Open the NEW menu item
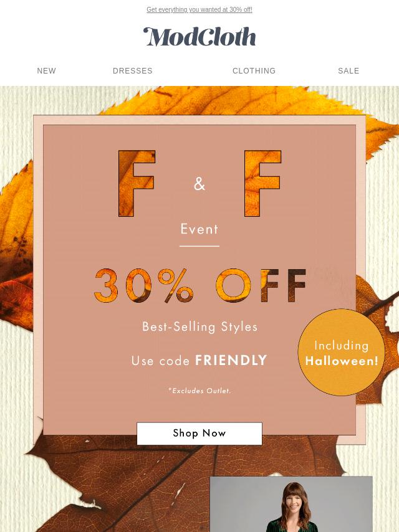This screenshot has width=399, height=532. pyautogui.click(x=47, y=70)
